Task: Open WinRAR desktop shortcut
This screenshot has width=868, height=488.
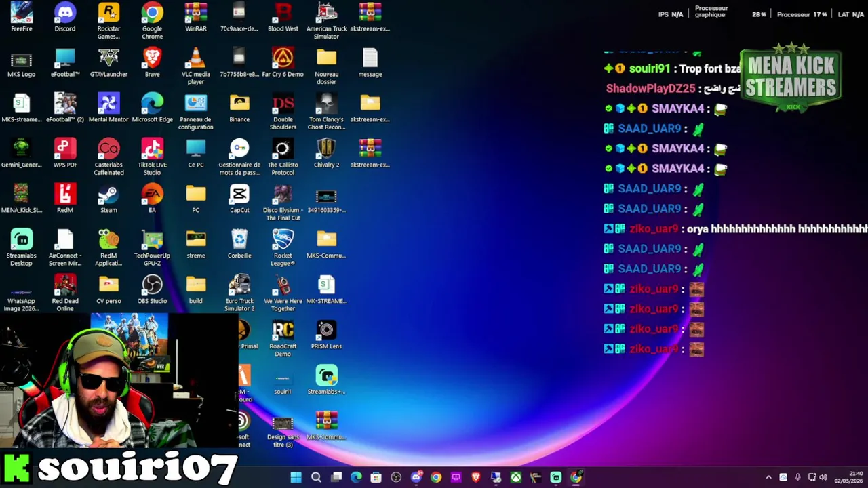Action: coord(196,18)
